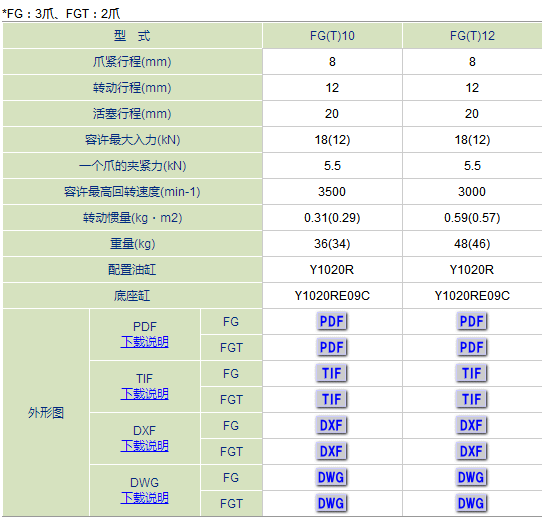Open the TIF 下载说明 link
The image size is (552, 524).
pos(145,394)
